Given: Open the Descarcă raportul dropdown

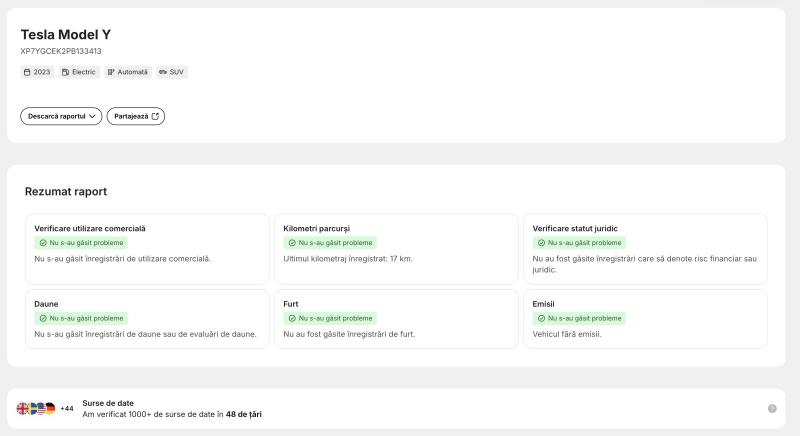Looking at the screenshot, I should 61,116.
